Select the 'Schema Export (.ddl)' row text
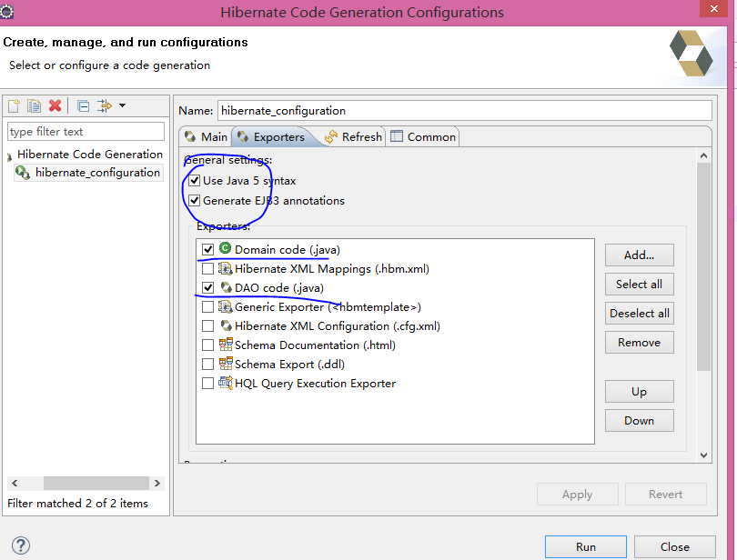 tap(289, 365)
